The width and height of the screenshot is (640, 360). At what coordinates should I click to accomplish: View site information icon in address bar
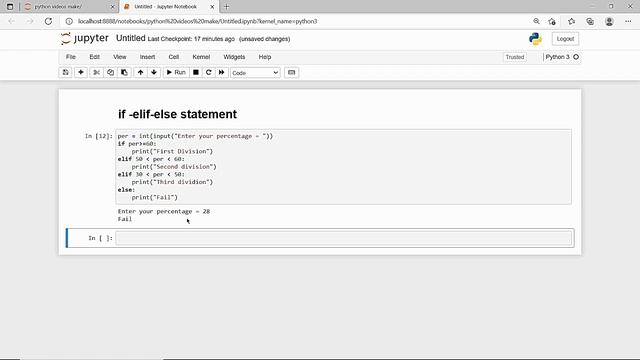point(69,21)
